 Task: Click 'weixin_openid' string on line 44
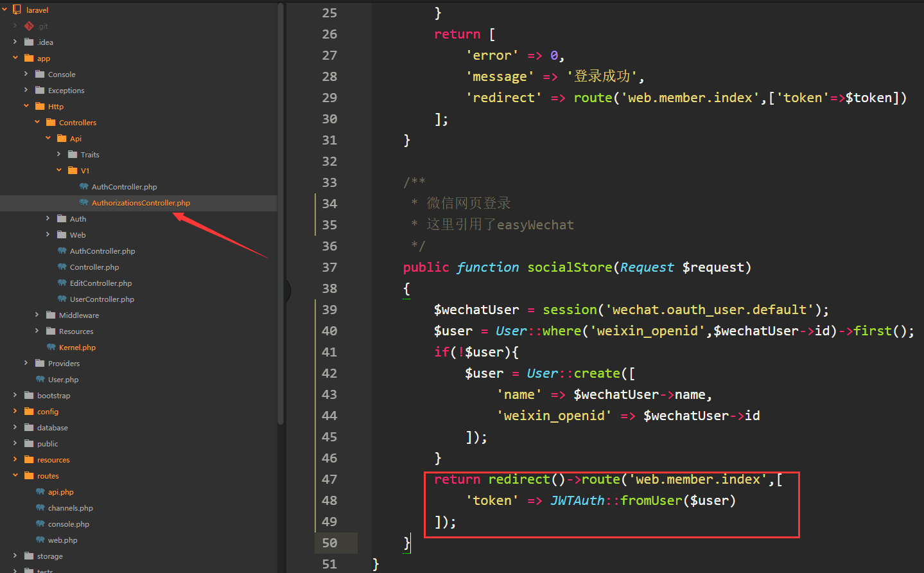point(554,416)
